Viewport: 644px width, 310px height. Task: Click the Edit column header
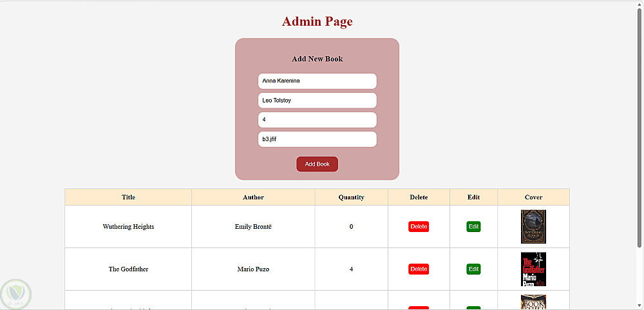[x=473, y=197]
